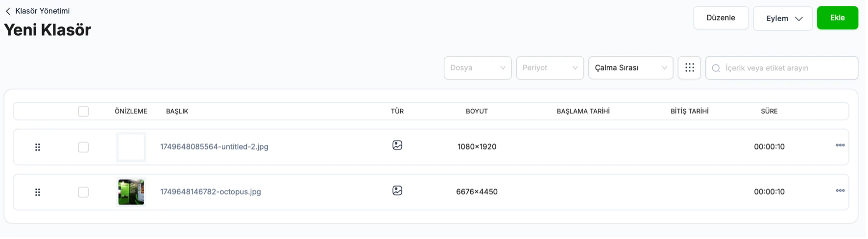Open the octopus.jpg preview thumbnail

(x=131, y=192)
